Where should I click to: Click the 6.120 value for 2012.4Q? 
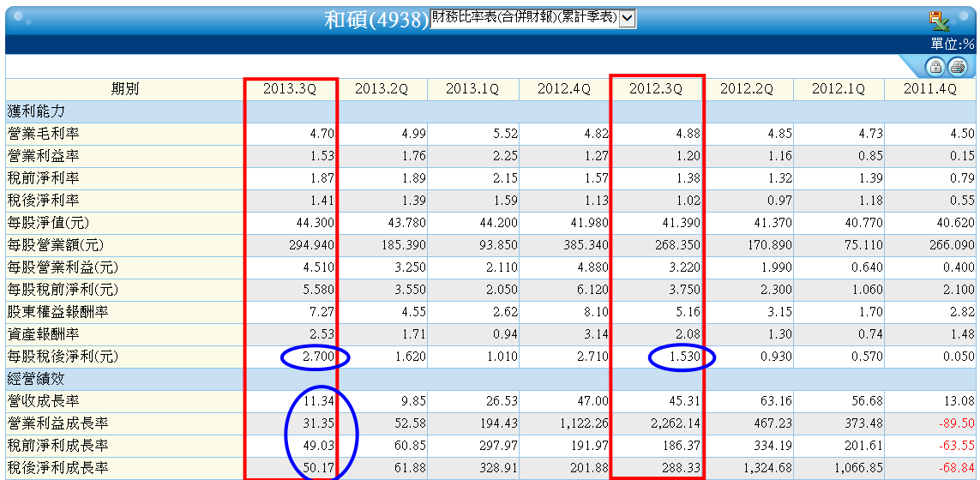tap(592, 290)
